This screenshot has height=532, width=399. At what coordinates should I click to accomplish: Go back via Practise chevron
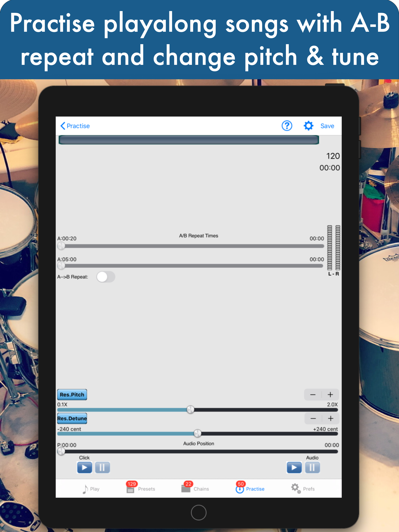point(75,126)
